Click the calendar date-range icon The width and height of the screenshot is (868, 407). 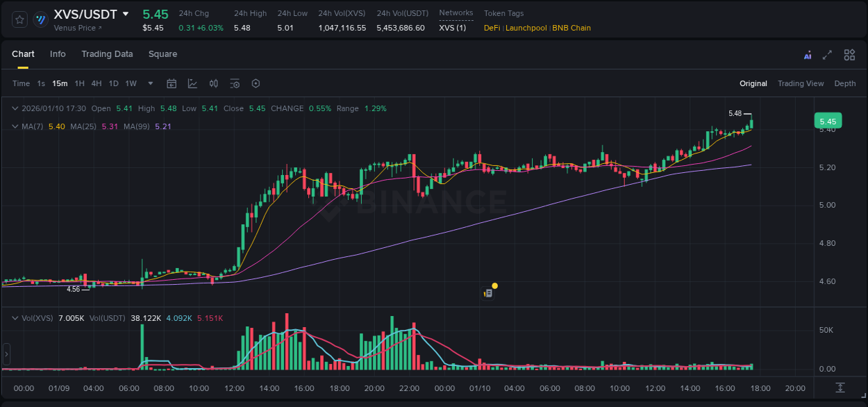[x=172, y=83]
